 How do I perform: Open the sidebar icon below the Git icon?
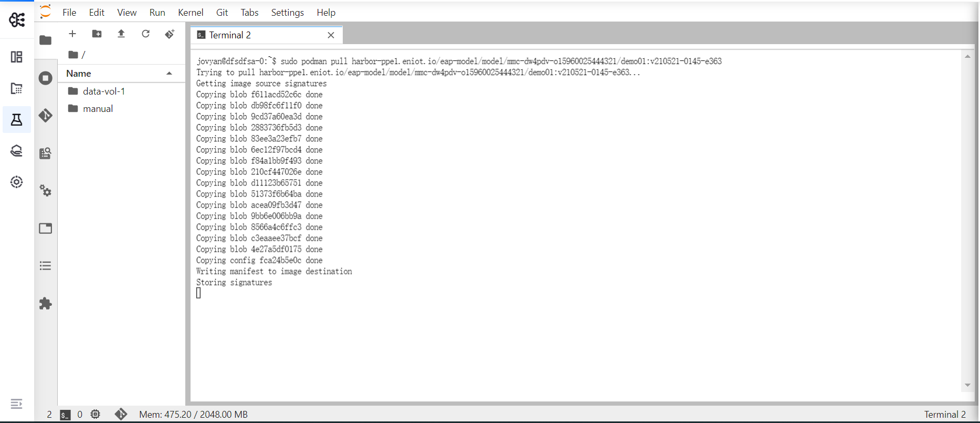[46, 153]
